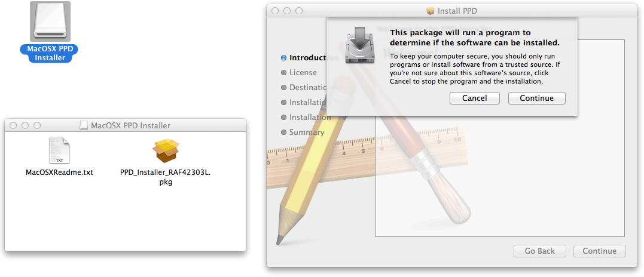
Task: Open the PPD_Installer_RAF42303L.pkg package icon
Action: pyautogui.click(x=166, y=150)
